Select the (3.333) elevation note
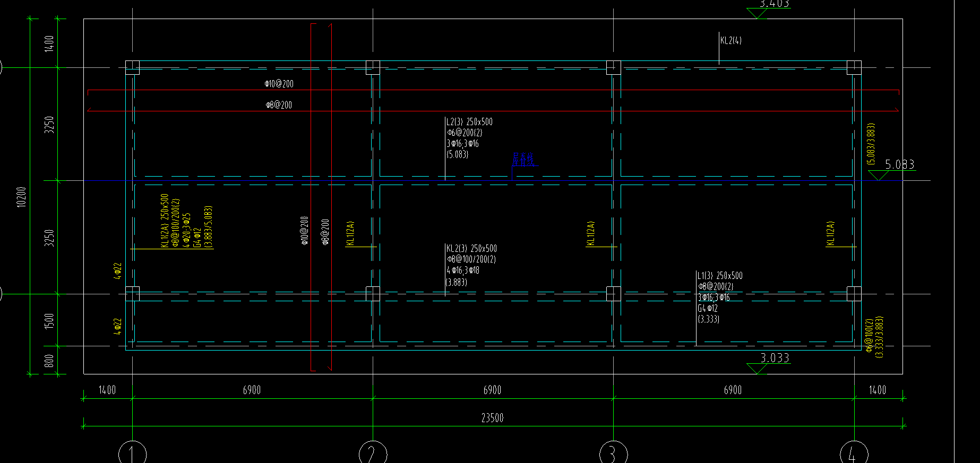This screenshot has width=980, height=463. [709, 319]
